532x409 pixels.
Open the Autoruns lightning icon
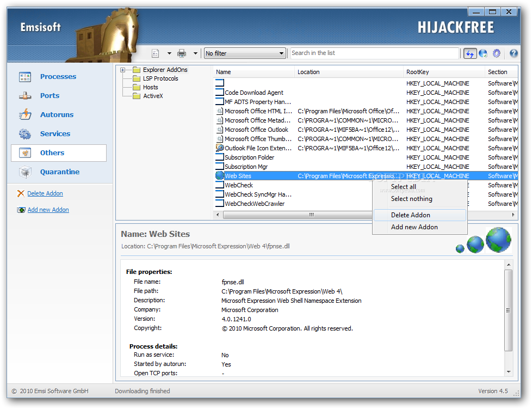25,115
